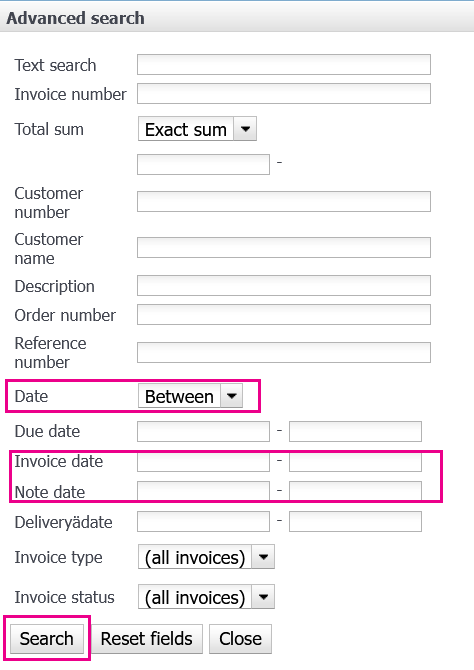Screen dimensions: 474x670
Task: Select the Customer number input
Action: point(284,201)
